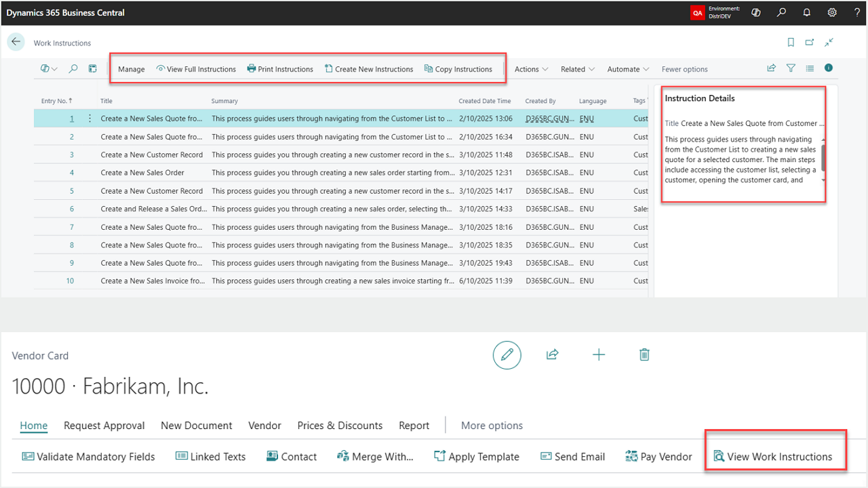
Task: Click the analyze view icon beside list search
Action: [93, 68]
